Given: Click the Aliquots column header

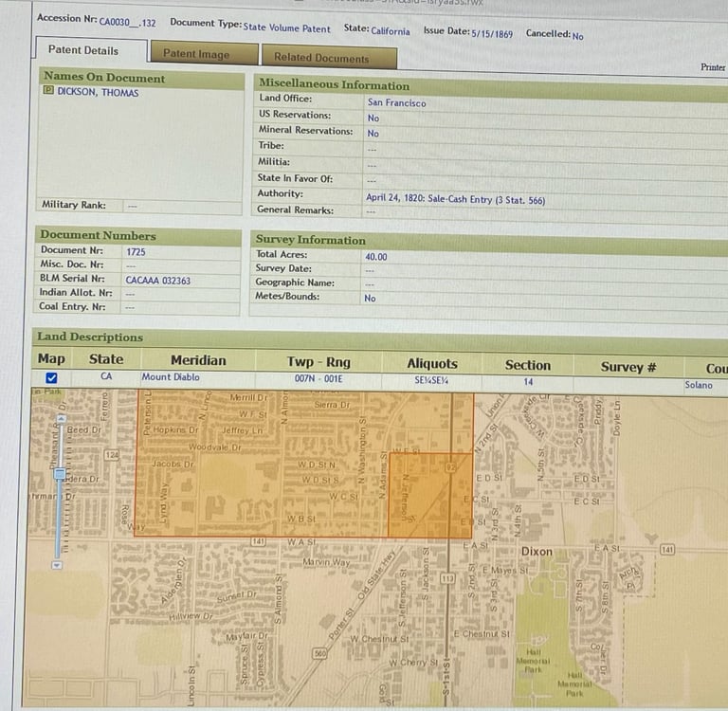Looking at the screenshot, I should [432, 364].
